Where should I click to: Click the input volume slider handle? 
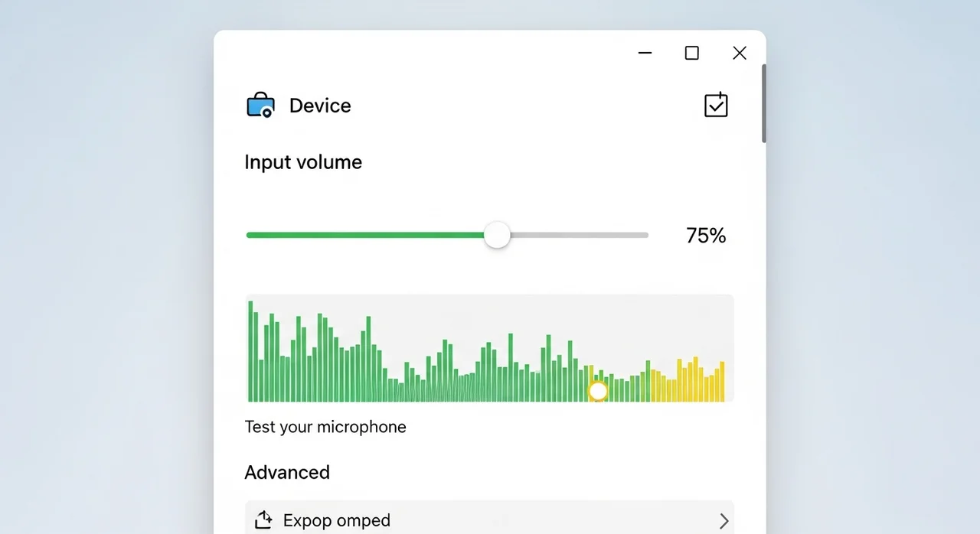click(497, 235)
